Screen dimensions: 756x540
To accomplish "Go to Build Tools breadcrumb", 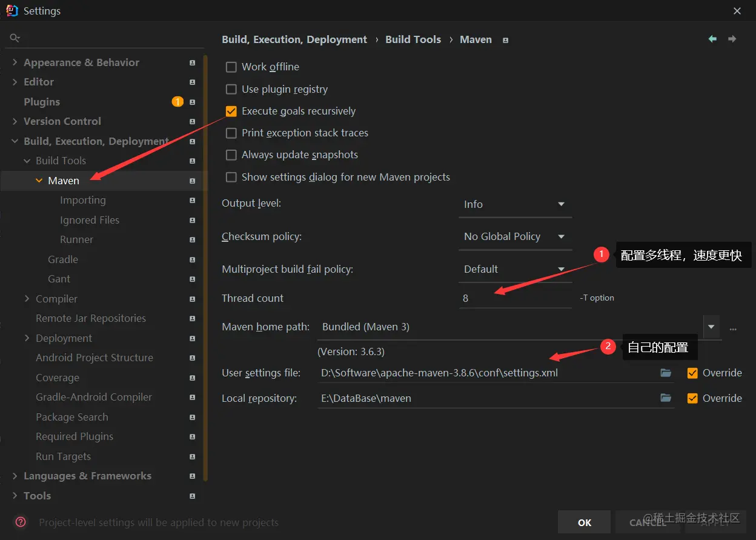I will click(x=413, y=39).
